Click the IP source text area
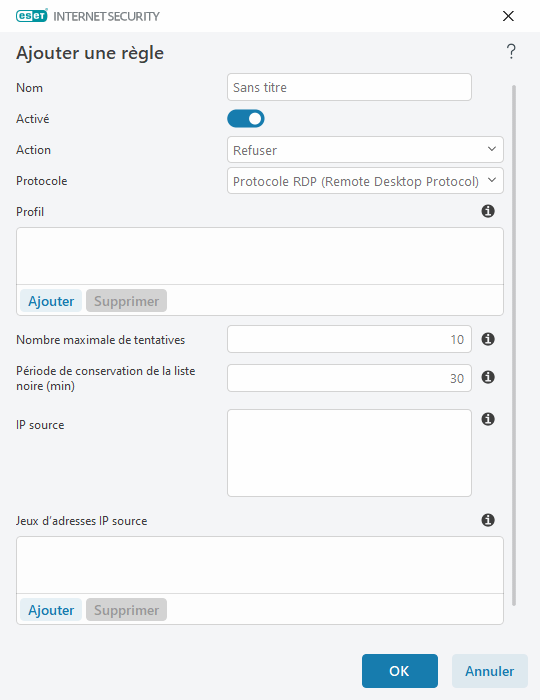 [x=349, y=453]
